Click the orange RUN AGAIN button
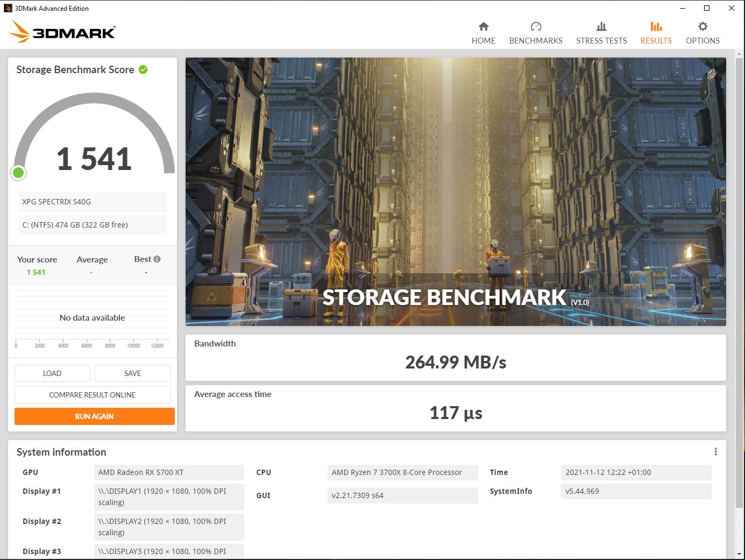The height and width of the screenshot is (560, 745). click(95, 416)
